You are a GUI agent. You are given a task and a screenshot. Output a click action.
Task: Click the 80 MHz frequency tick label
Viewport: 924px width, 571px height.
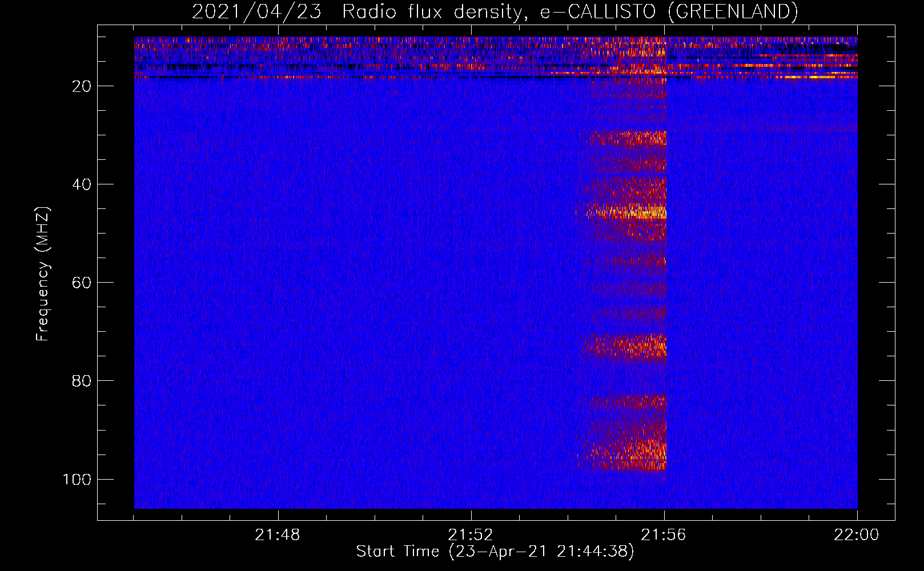82,381
